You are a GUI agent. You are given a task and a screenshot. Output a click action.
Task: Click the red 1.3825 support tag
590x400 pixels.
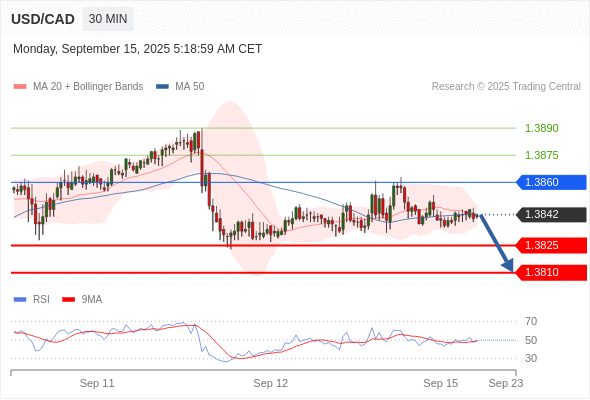tap(551, 245)
